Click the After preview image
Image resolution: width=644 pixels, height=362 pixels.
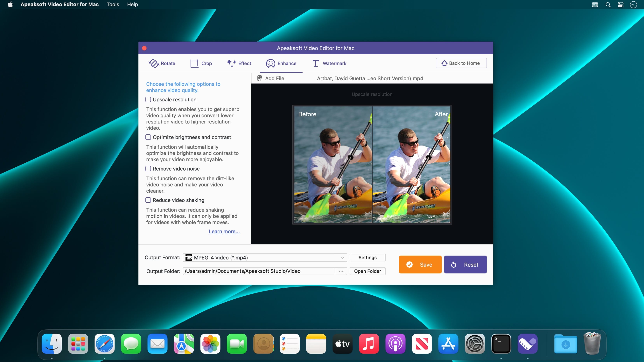point(411,165)
